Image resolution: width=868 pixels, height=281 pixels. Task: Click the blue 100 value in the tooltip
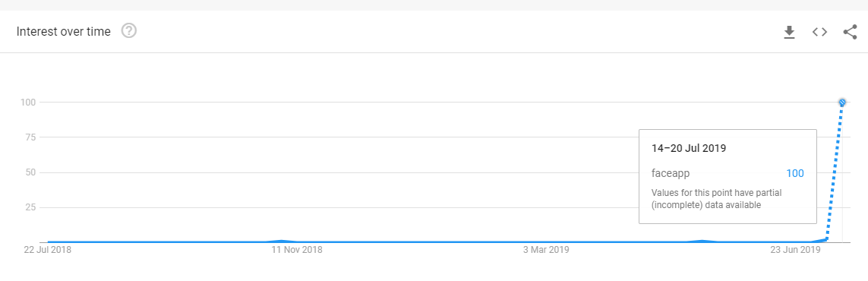[795, 174]
